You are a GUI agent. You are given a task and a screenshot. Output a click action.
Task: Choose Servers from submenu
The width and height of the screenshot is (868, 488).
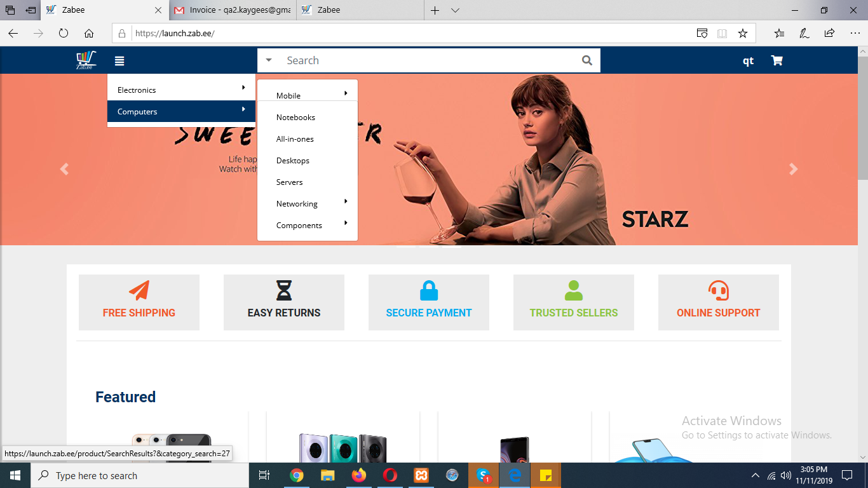(x=290, y=182)
